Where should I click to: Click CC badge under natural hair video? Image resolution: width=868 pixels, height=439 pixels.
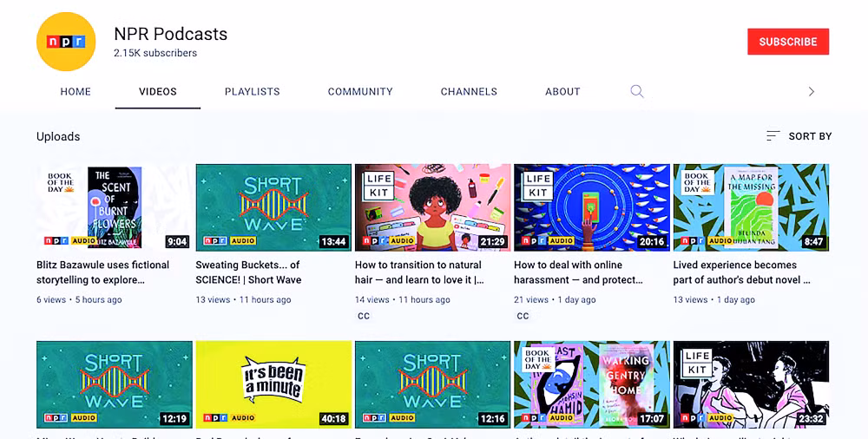(364, 316)
